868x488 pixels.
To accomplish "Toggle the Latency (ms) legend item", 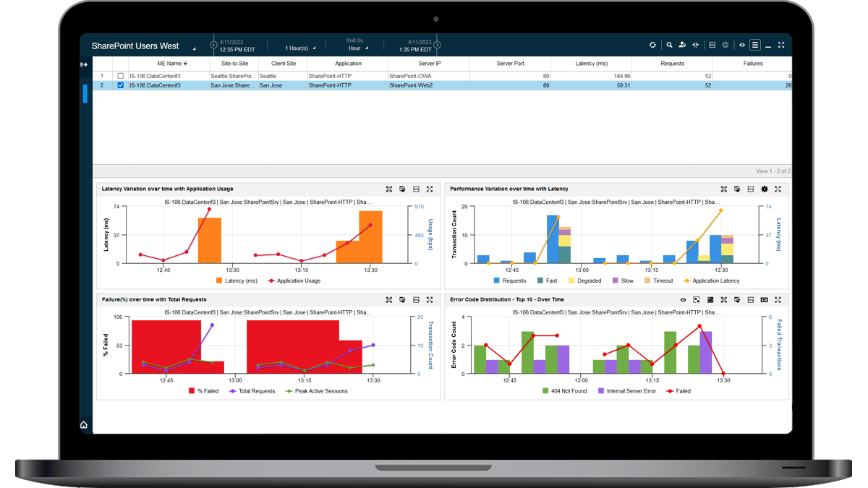I will point(237,281).
